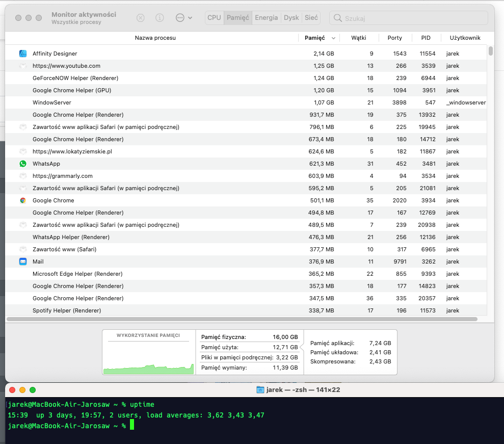Image resolution: width=504 pixels, height=444 pixels.
Task: Click the Skompresowana 2,43 GB entry
Action: [351, 362]
